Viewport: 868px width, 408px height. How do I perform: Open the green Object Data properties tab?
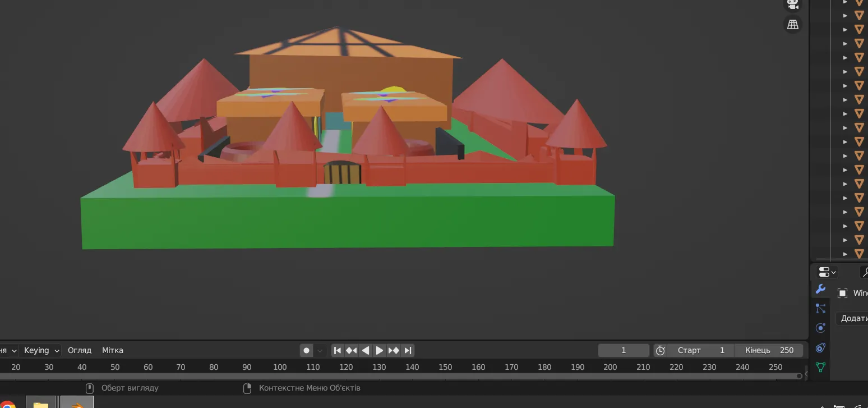click(820, 368)
